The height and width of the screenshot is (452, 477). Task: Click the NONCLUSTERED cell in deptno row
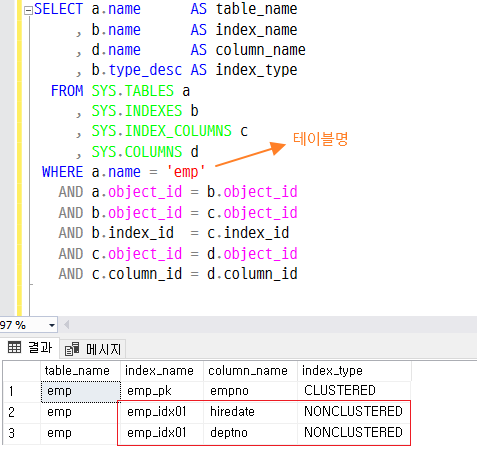[354, 433]
